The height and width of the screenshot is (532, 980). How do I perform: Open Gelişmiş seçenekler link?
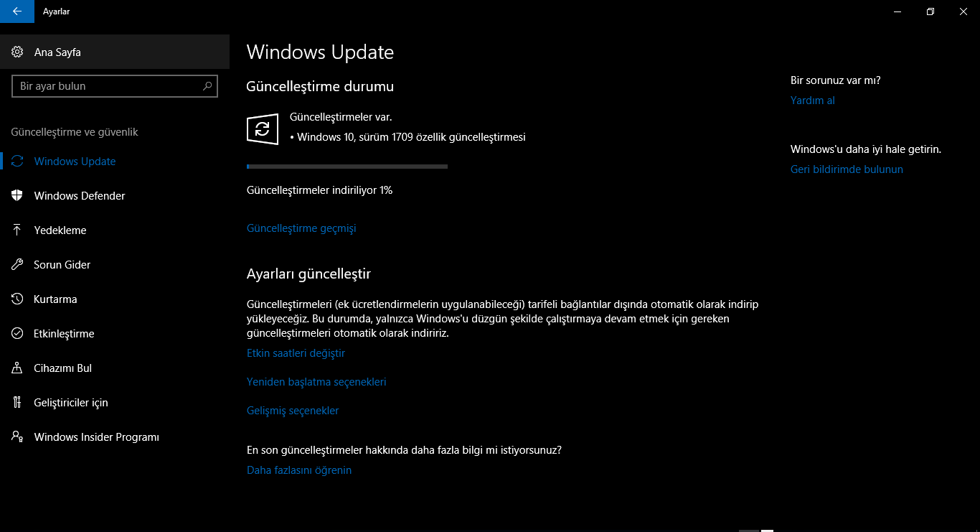[x=293, y=411]
